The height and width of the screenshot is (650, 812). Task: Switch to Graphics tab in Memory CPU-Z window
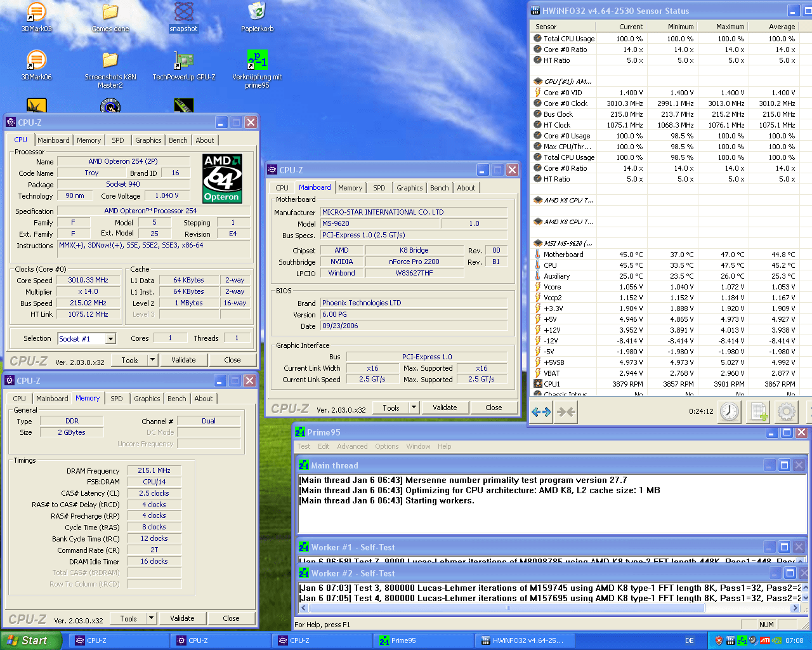tap(147, 399)
